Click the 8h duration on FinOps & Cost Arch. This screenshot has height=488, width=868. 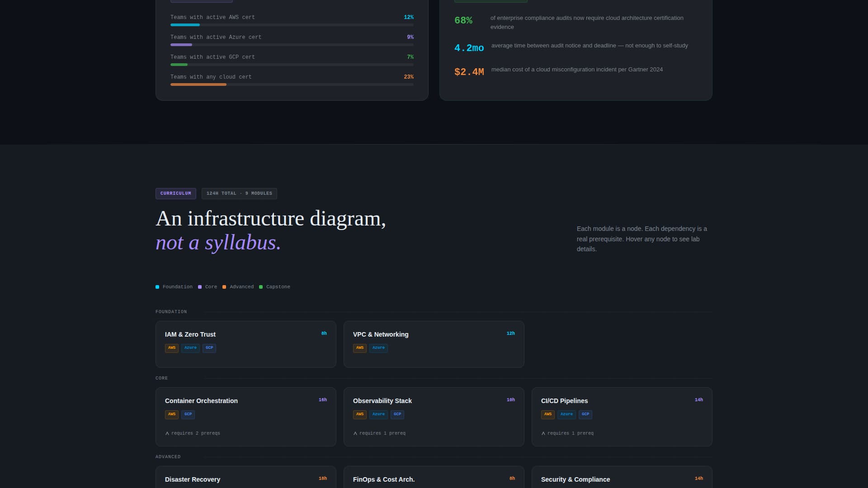(x=512, y=479)
